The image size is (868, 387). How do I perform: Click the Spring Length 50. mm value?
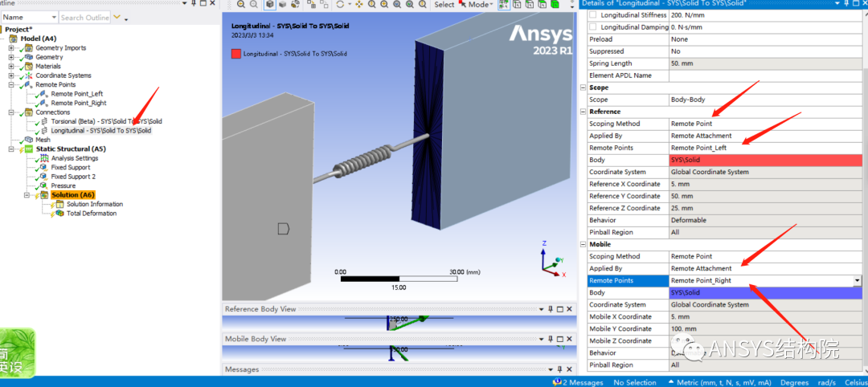(x=766, y=63)
